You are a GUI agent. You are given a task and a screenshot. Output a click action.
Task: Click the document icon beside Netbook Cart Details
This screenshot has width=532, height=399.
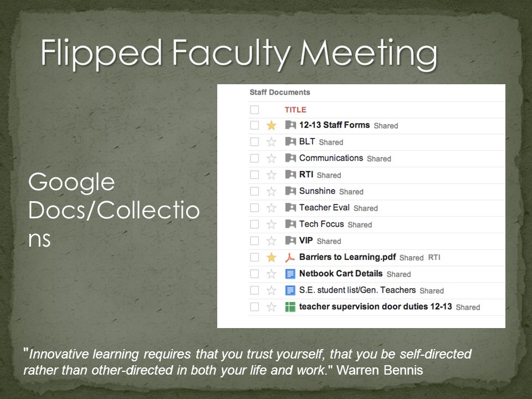click(290, 274)
